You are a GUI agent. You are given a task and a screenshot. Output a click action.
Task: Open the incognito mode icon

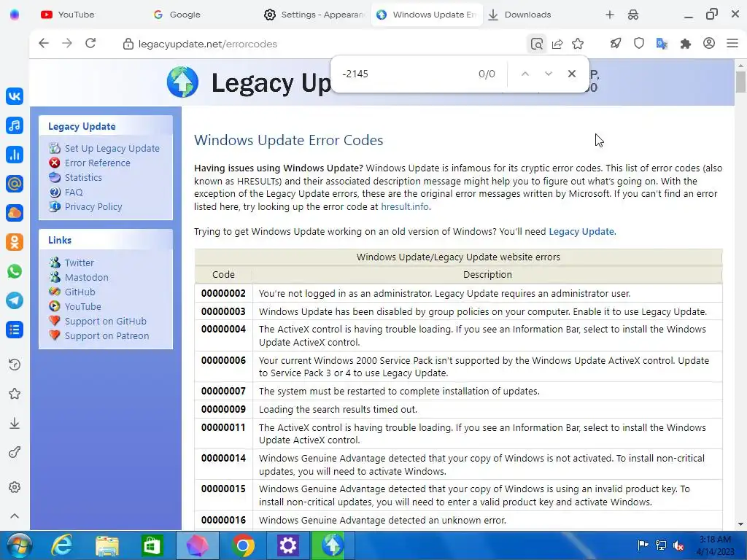point(633,15)
